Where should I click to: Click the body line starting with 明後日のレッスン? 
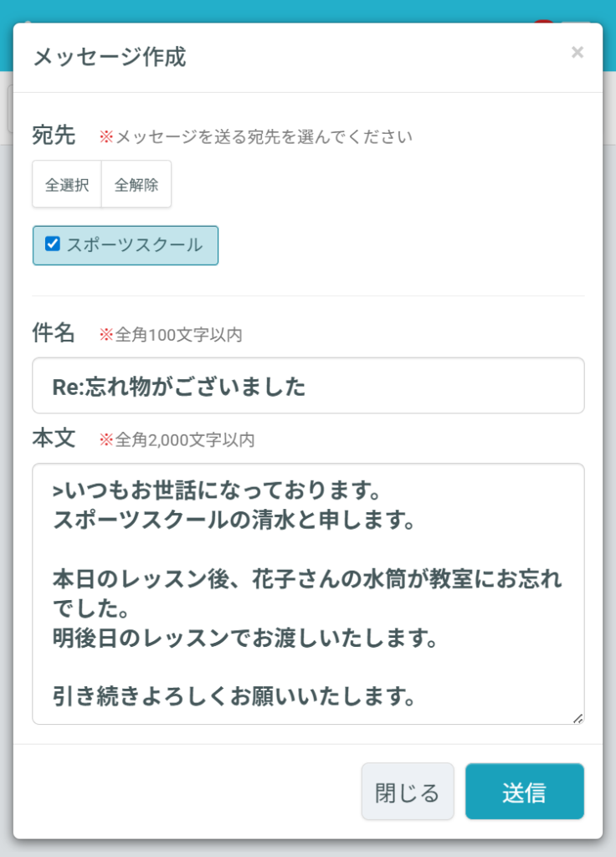click(x=246, y=639)
